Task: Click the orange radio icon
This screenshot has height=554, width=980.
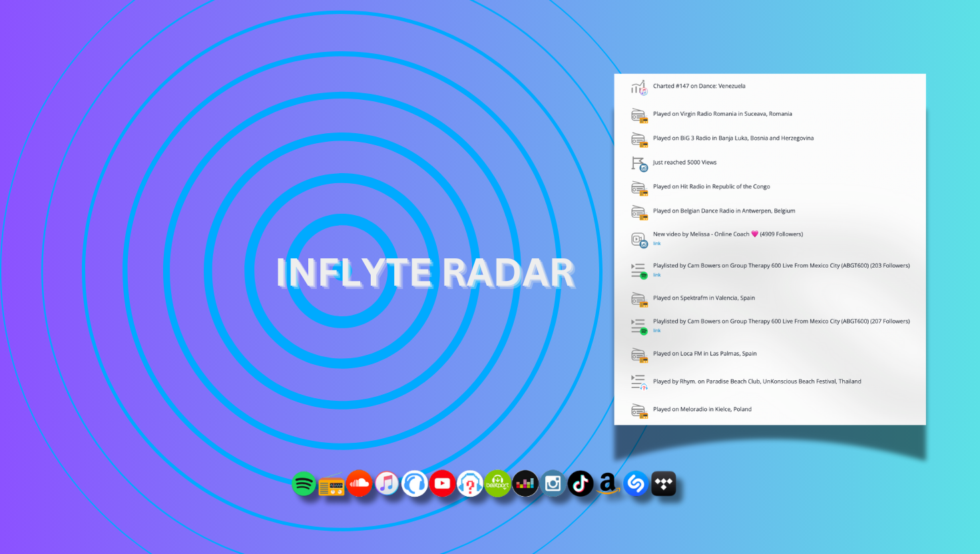Action: [332, 483]
